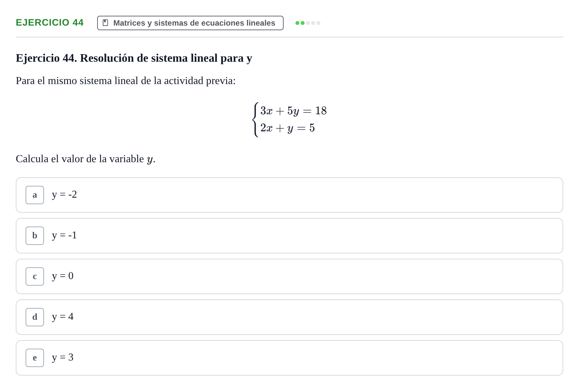Open Matrices y sistemas de ecuaciones lineales tag
579x392 pixels.
(190, 23)
